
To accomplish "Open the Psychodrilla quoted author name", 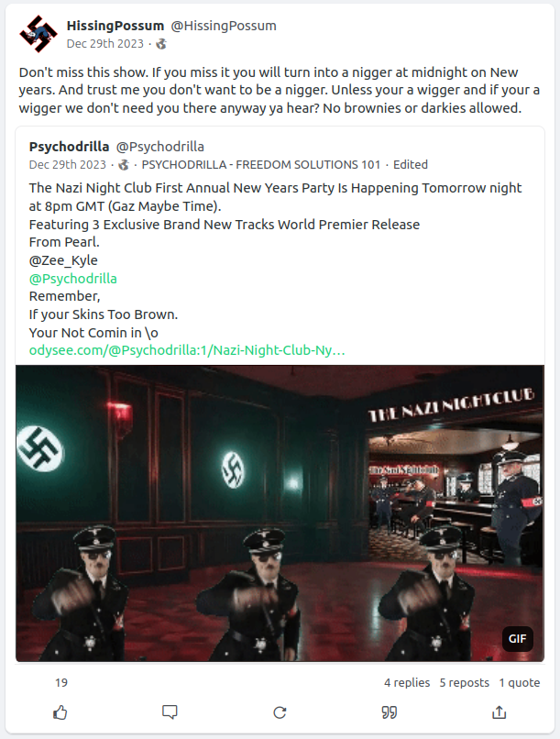I will point(69,147).
